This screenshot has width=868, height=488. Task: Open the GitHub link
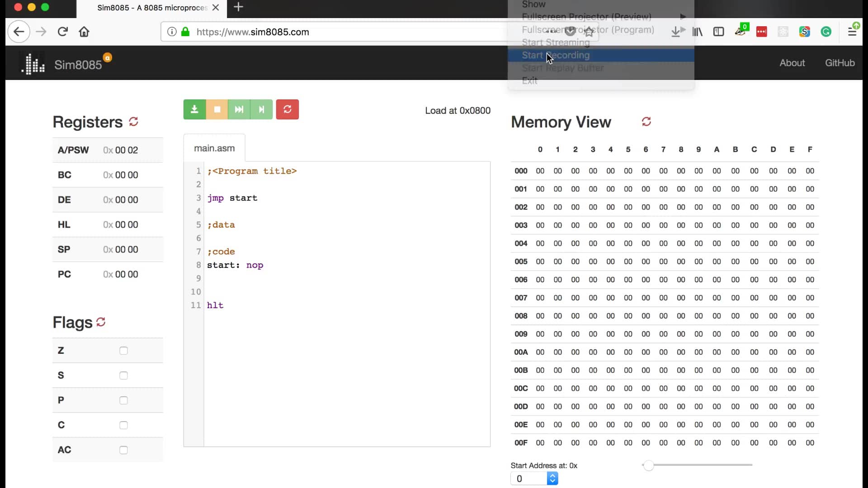pyautogui.click(x=840, y=63)
